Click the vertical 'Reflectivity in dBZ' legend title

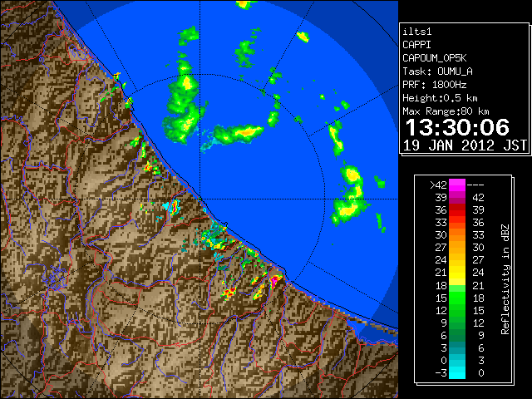pos(505,279)
